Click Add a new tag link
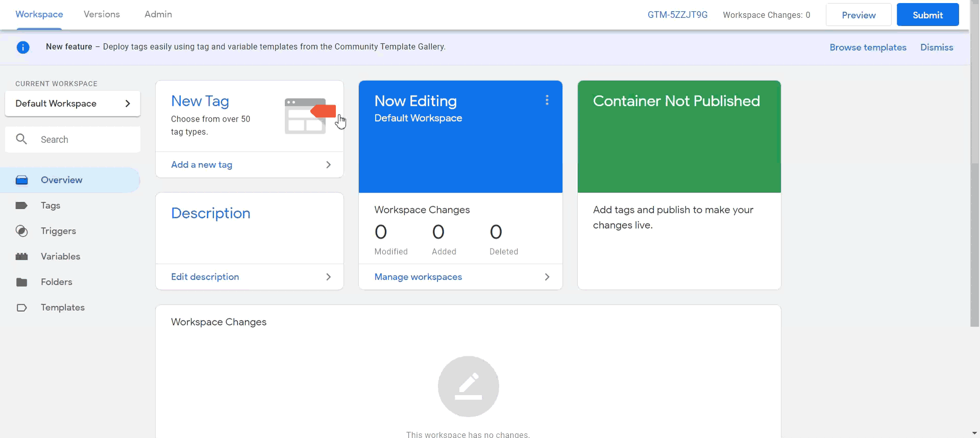Viewport: 980px width, 438px height. point(202,165)
